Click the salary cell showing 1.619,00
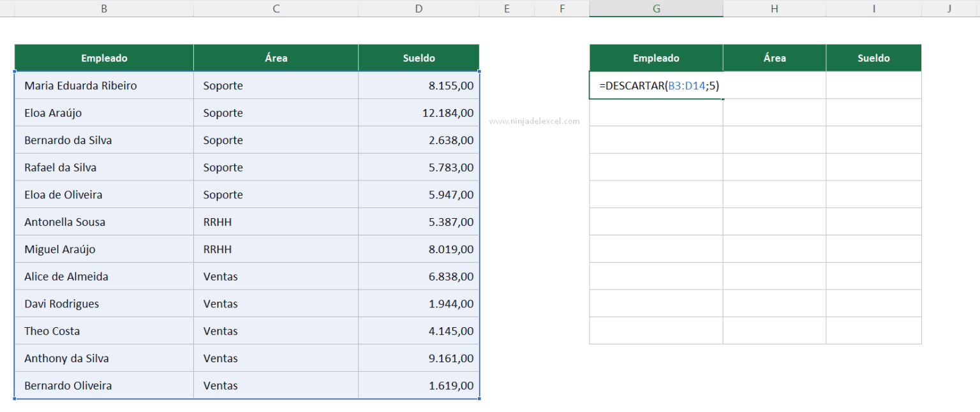This screenshot has height=412, width=980. (x=419, y=385)
